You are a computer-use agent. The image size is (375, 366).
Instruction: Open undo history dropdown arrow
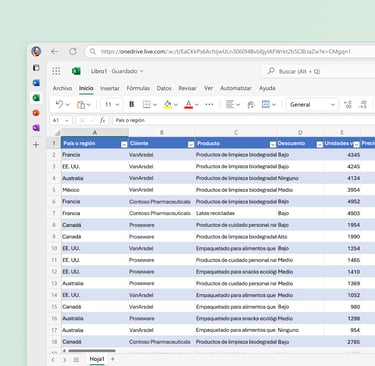click(x=68, y=105)
